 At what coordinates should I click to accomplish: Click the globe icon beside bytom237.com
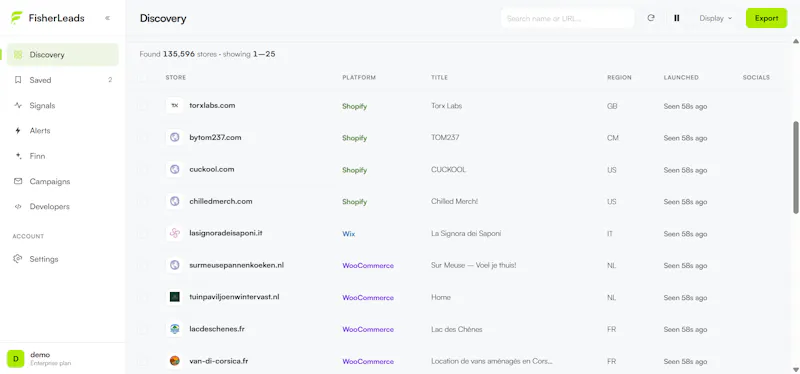tap(174, 138)
